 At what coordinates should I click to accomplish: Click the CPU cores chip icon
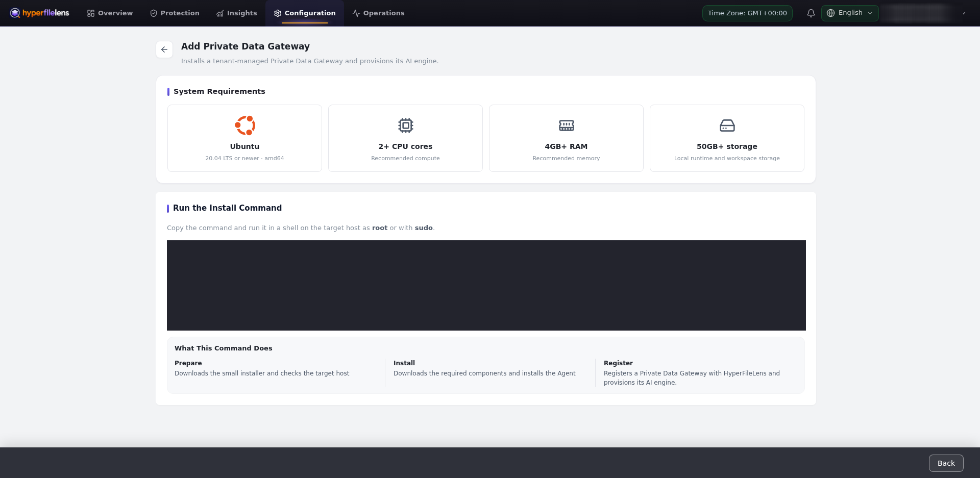[x=406, y=125]
